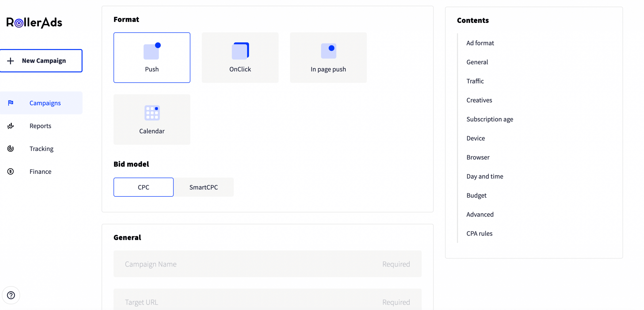Open the Reports menu item
This screenshot has height=310, width=644.
tap(40, 126)
